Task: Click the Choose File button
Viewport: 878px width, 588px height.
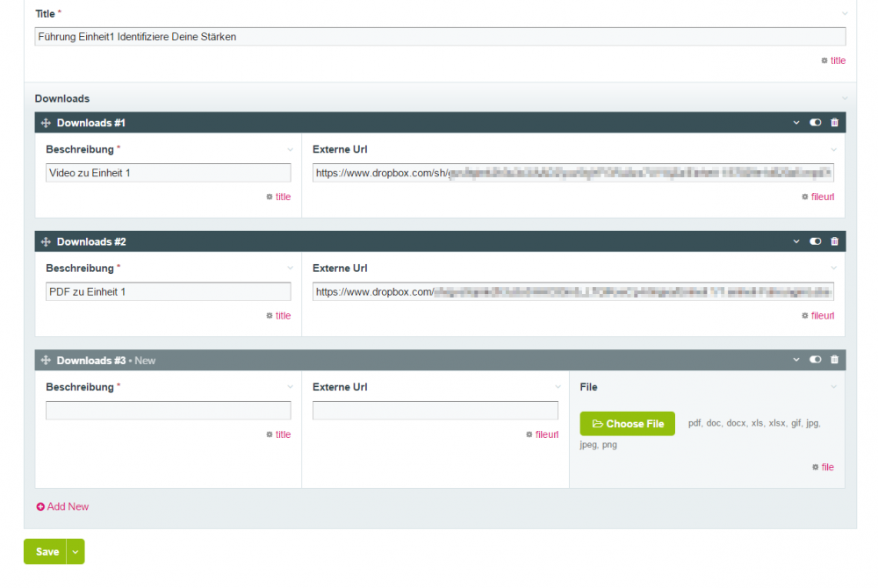Action: 627,424
